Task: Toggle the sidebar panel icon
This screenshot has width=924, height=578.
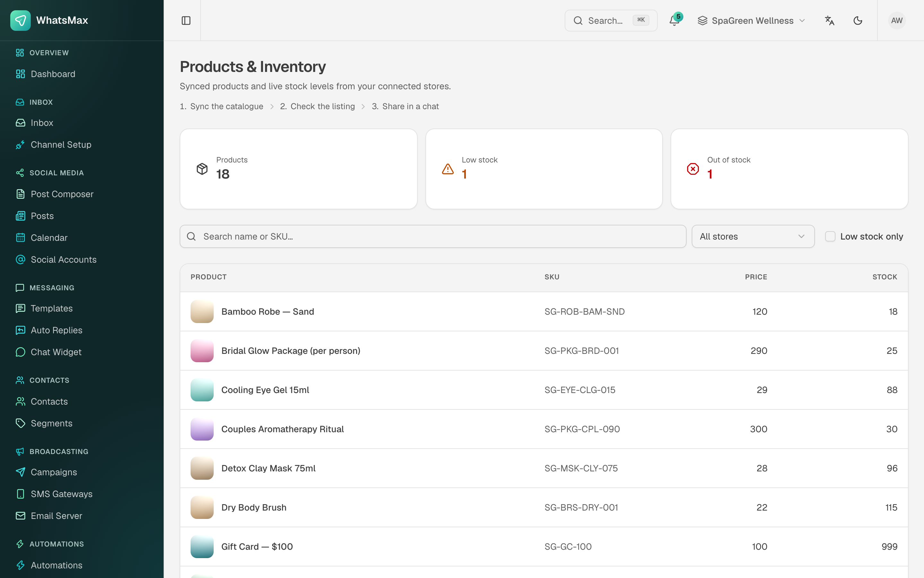Action: coord(186,21)
